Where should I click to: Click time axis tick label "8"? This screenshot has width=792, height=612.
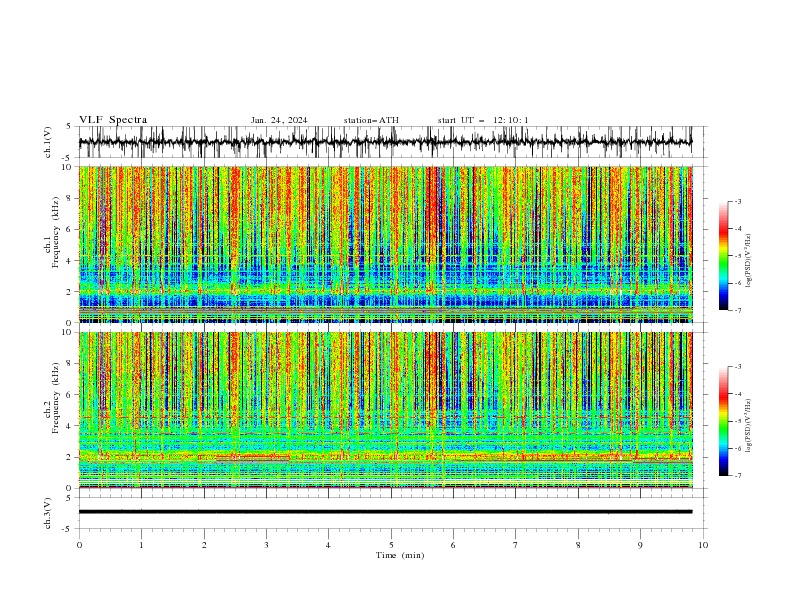click(x=578, y=545)
